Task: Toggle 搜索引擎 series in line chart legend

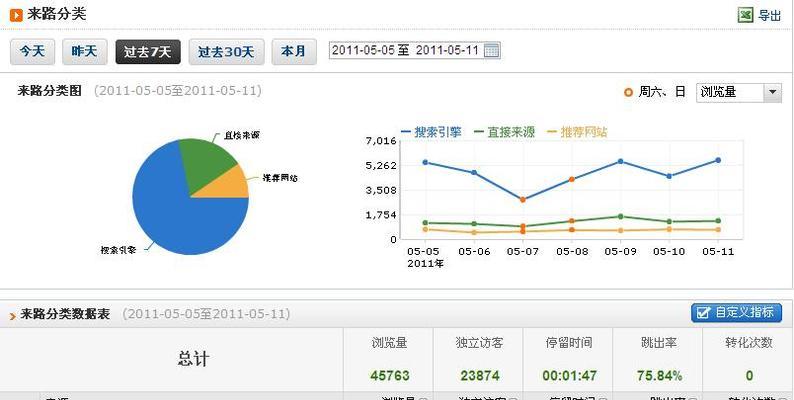Action: pos(431,132)
